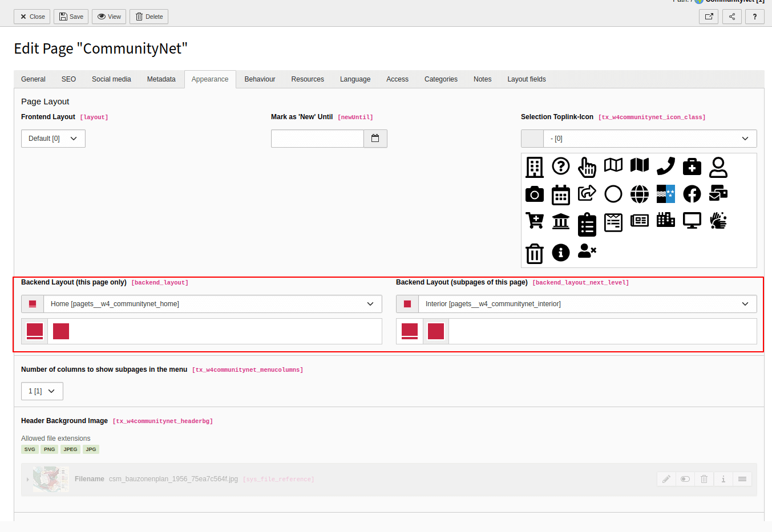
Task: Open the help question mark button
Action: click(755, 17)
